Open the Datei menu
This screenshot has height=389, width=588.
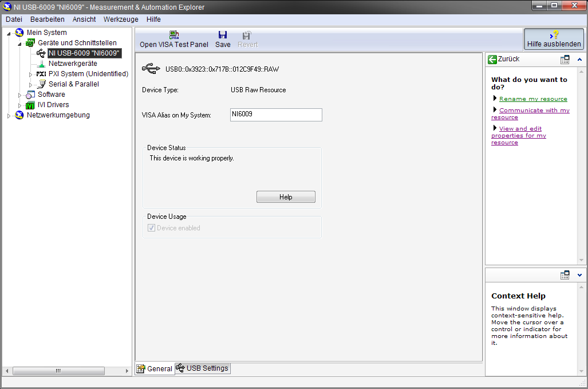point(14,19)
